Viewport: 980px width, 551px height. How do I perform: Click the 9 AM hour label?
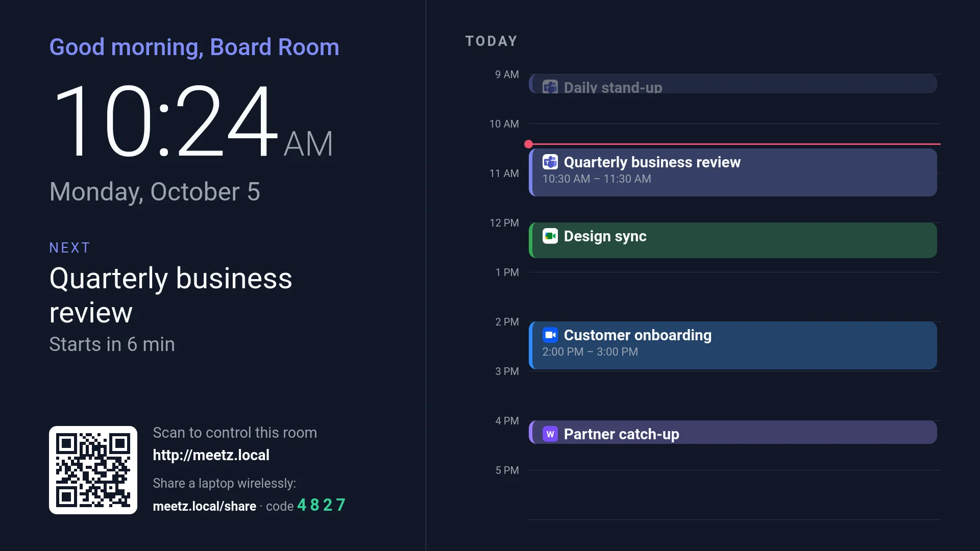(507, 74)
